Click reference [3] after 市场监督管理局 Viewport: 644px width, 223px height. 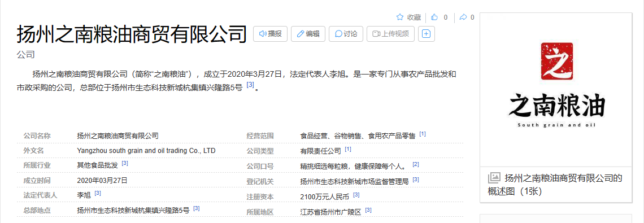[x=416, y=180]
